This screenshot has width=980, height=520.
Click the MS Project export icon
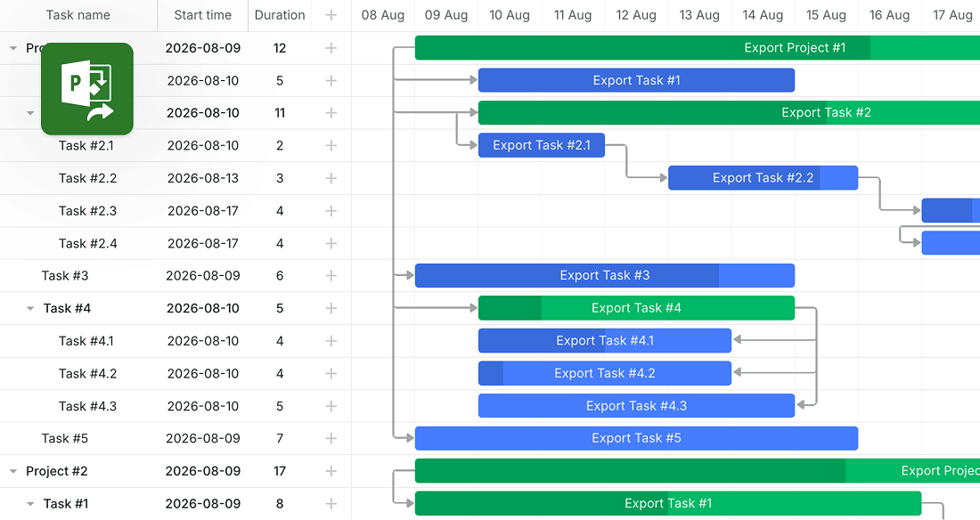pyautogui.click(x=87, y=89)
